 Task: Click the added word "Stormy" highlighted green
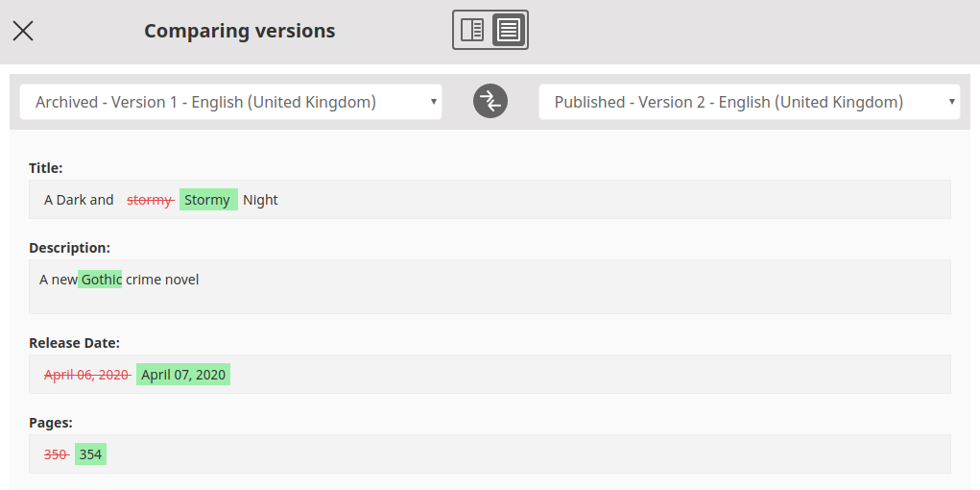207,200
